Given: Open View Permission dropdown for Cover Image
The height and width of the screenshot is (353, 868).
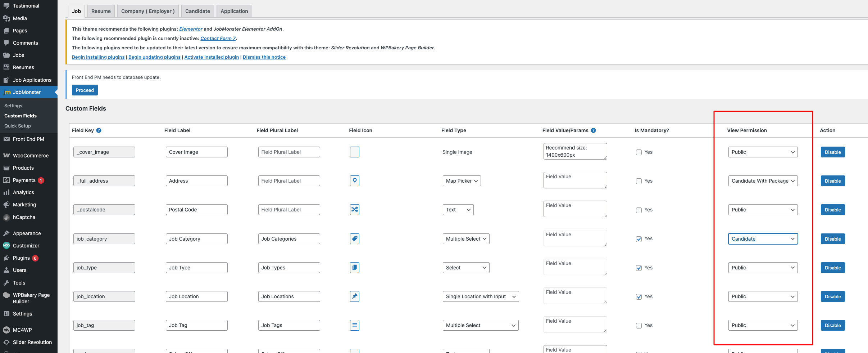Looking at the screenshot, I should point(763,152).
